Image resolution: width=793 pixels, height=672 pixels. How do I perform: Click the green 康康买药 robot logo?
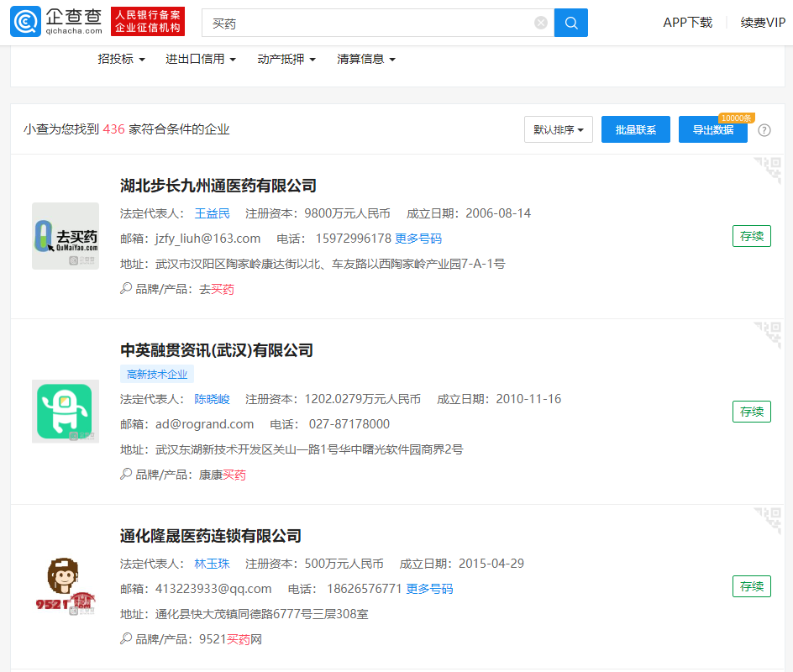point(66,412)
